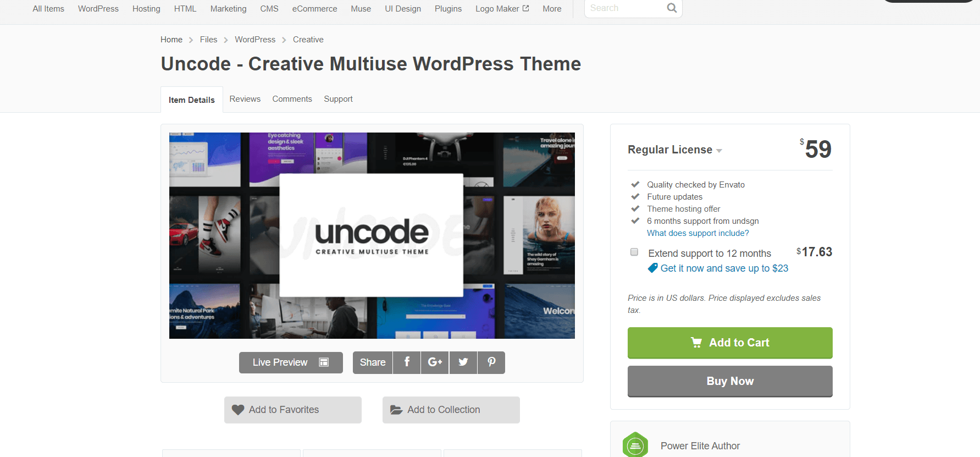The height and width of the screenshot is (457, 980).
Task: Pin the item with Pinterest icon
Action: click(x=491, y=362)
